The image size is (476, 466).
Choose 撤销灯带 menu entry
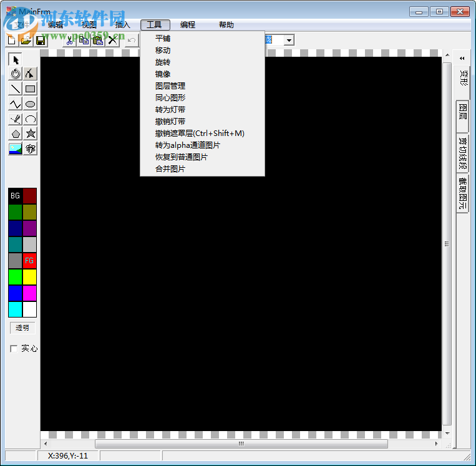click(202, 121)
